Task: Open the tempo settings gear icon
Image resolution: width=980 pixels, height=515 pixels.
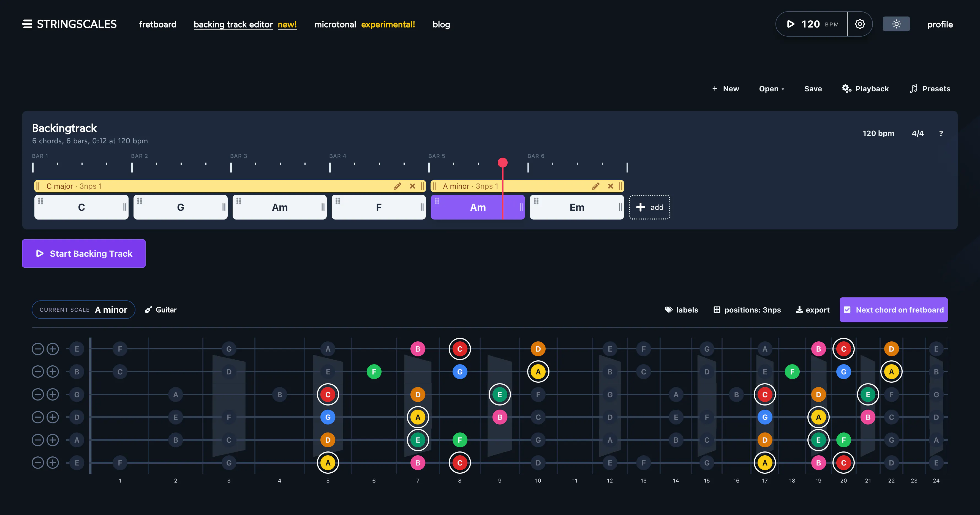Action: click(860, 24)
